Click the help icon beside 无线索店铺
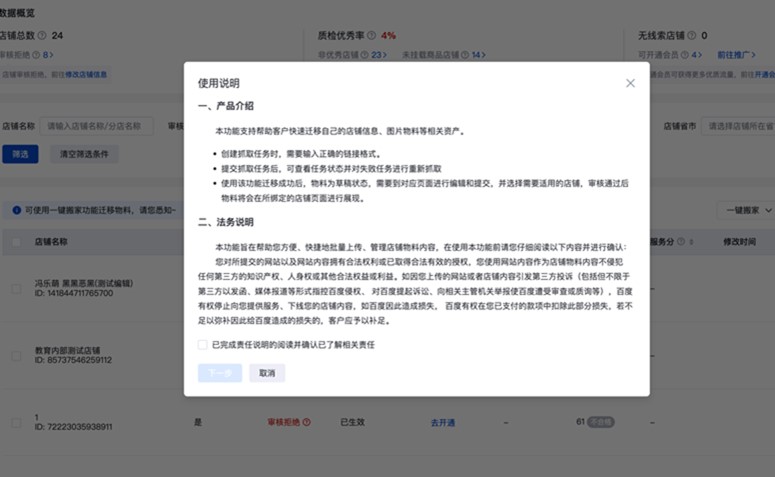This screenshot has width=775, height=477. (690, 35)
